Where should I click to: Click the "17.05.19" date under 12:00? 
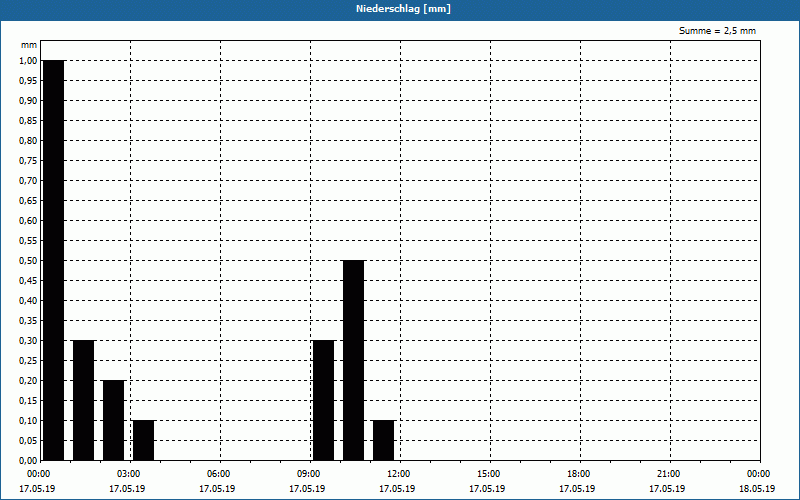tap(397, 488)
